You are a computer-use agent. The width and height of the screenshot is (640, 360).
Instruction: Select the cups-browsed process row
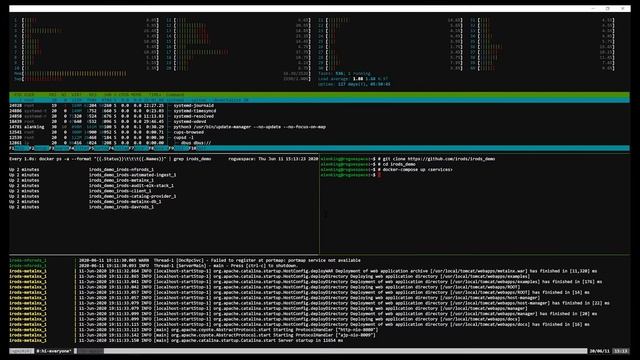pos(319,132)
